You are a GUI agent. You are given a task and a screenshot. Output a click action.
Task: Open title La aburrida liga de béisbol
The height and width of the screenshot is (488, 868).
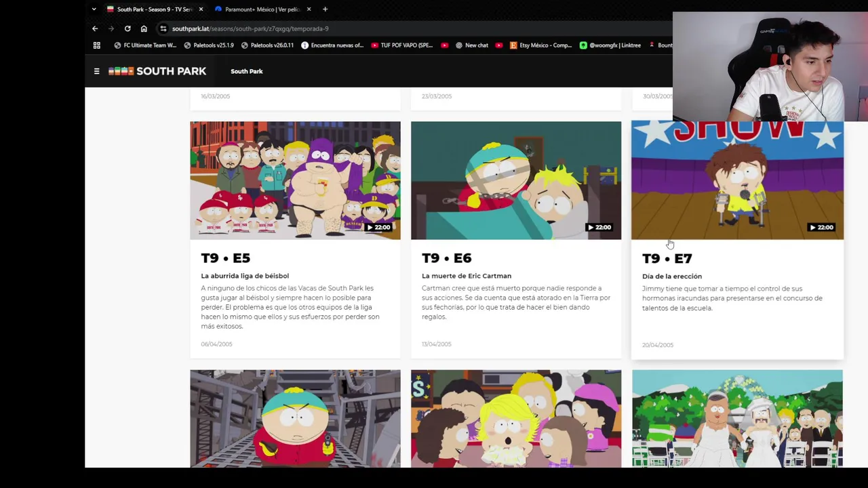tap(245, 276)
